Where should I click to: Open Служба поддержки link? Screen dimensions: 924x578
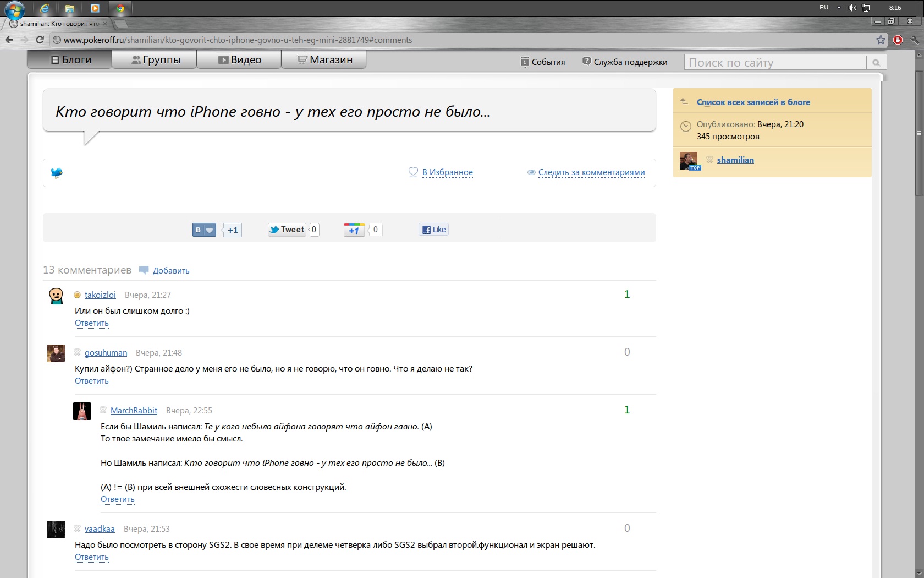(625, 62)
